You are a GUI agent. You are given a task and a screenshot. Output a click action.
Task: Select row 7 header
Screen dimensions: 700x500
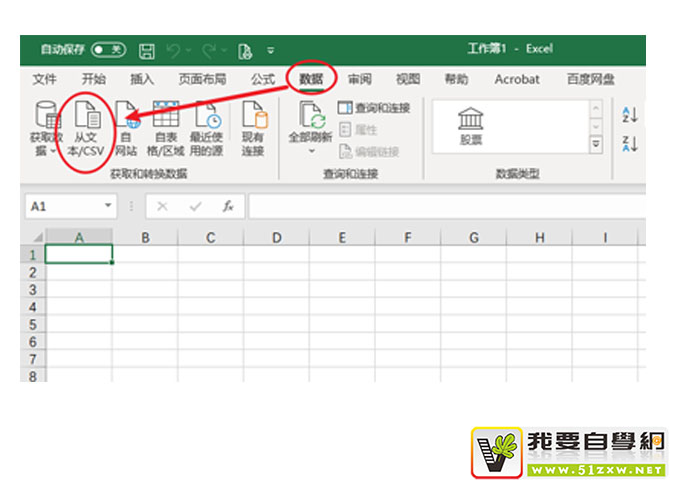pos(33,359)
